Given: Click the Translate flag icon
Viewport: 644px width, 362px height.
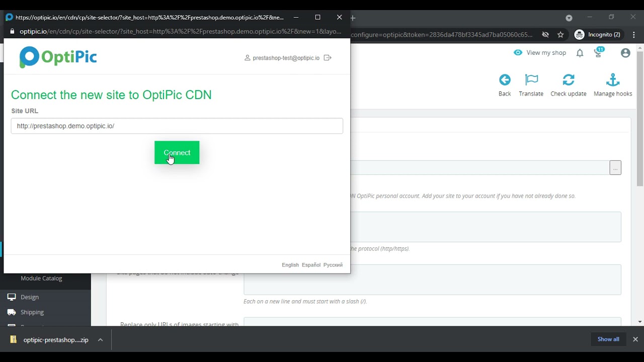Looking at the screenshot, I should pyautogui.click(x=531, y=80).
